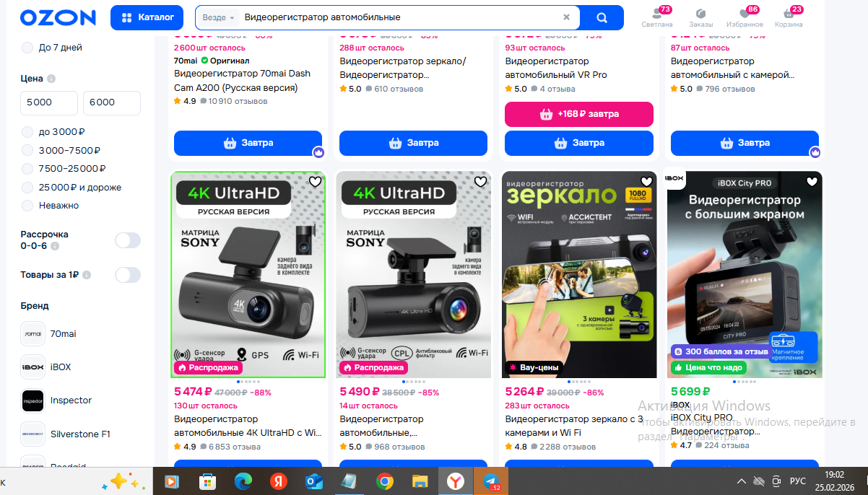Click the magnifier search button

(x=602, y=17)
